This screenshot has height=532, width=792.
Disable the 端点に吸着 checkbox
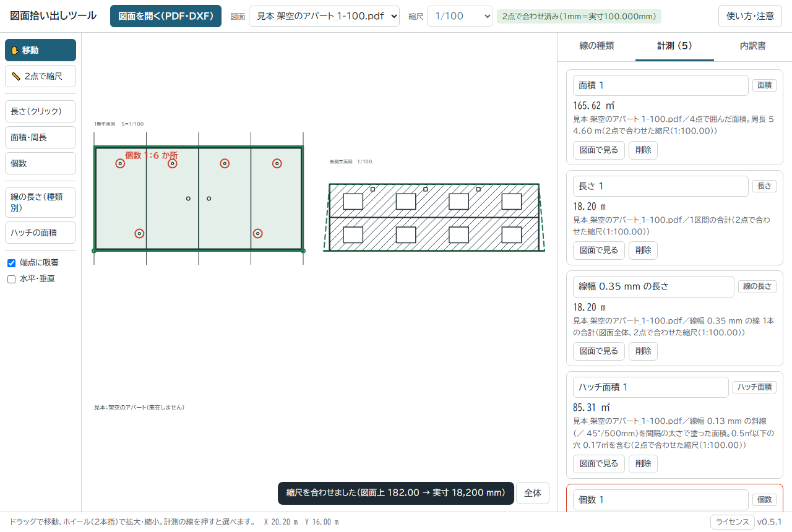point(11,263)
